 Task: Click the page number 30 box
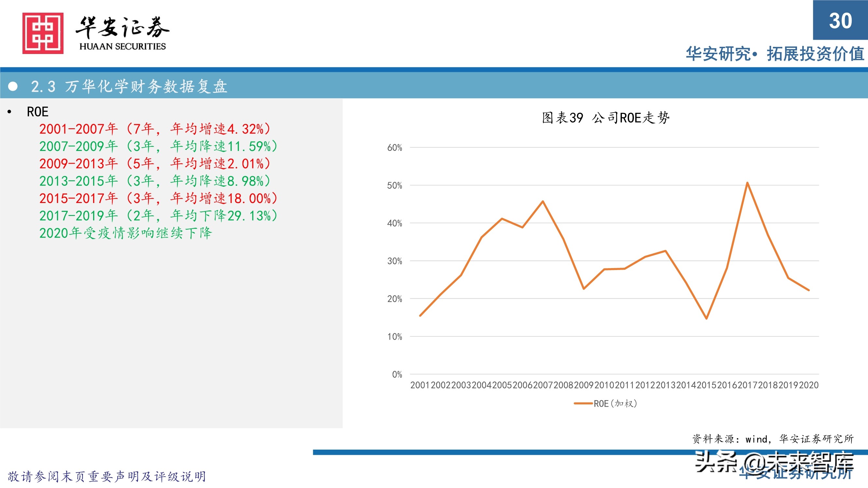(x=840, y=20)
